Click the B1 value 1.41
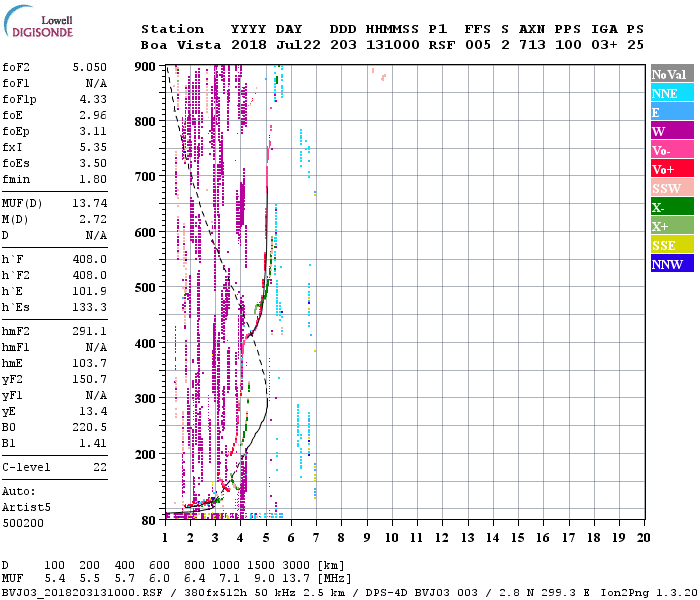 [93, 443]
